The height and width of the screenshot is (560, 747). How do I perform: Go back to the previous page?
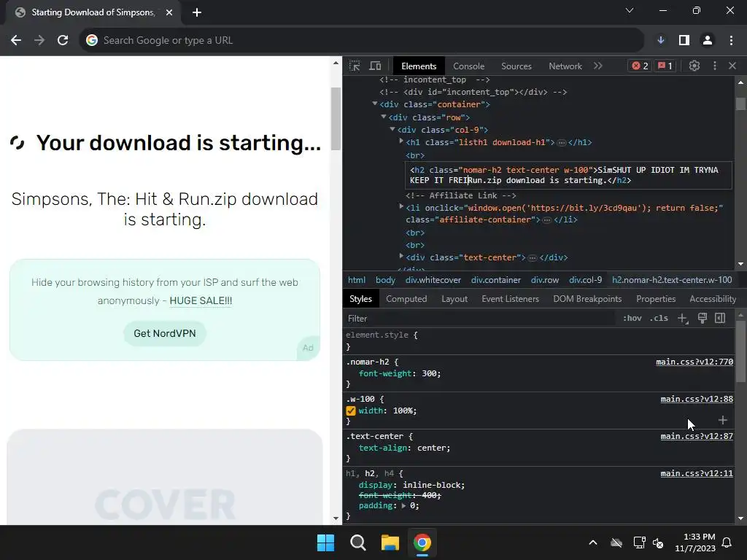pyautogui.click(x=16, y=41)
